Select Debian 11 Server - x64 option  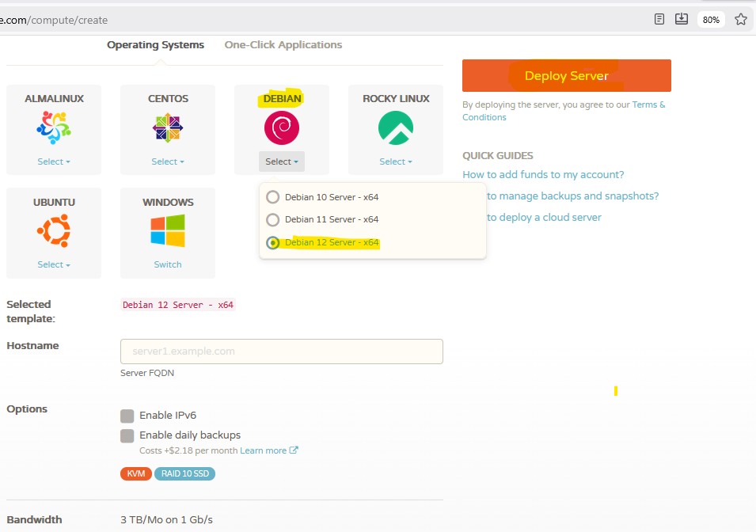click(x=273, y=219)
